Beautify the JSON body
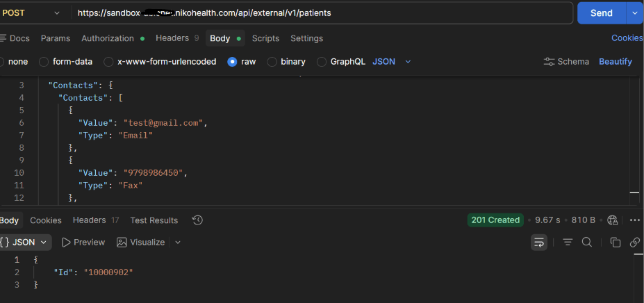The image size is (644, 303). [x=616, y=62]
